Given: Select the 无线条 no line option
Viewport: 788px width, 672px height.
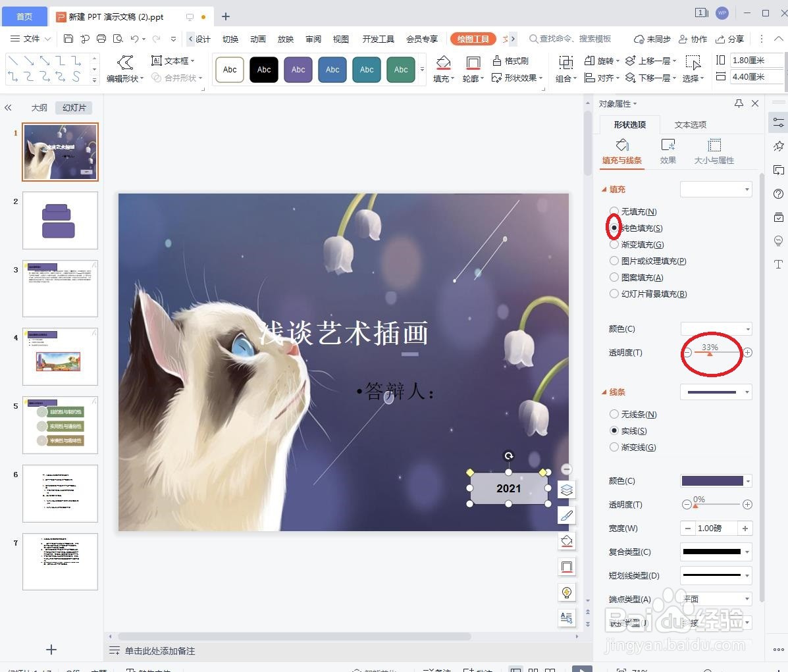Looking at the screenshot, I should pos(633,414).
